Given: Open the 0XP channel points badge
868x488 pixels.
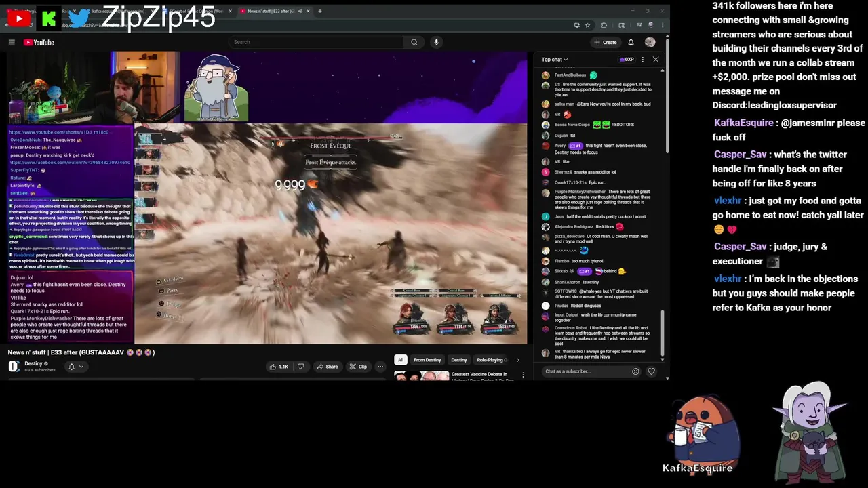Looking at the screenshot, I should 627,60.
